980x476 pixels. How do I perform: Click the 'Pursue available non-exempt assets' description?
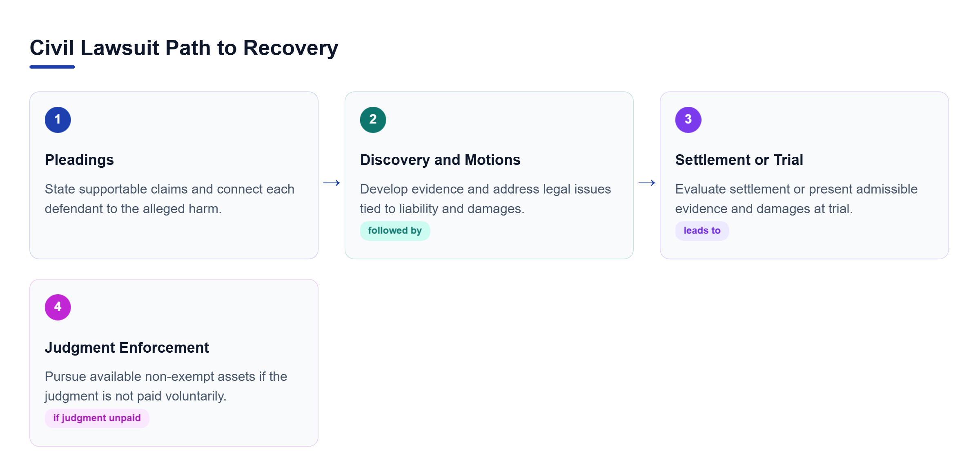[x=166, y=386]
